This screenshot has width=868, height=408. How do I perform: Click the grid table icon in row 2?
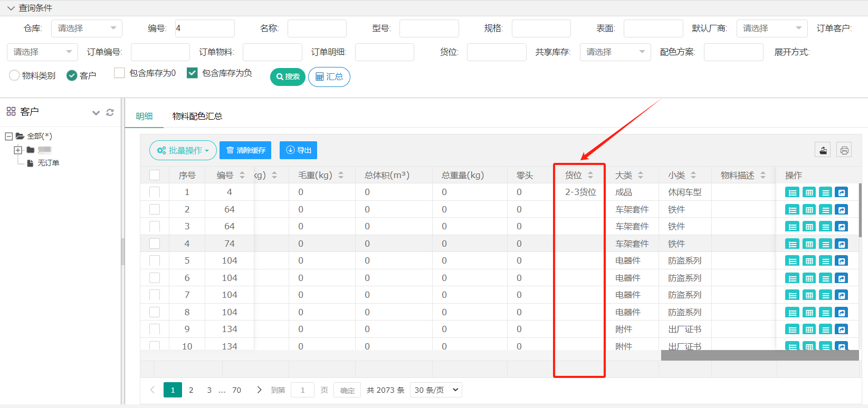pos(809,210)
